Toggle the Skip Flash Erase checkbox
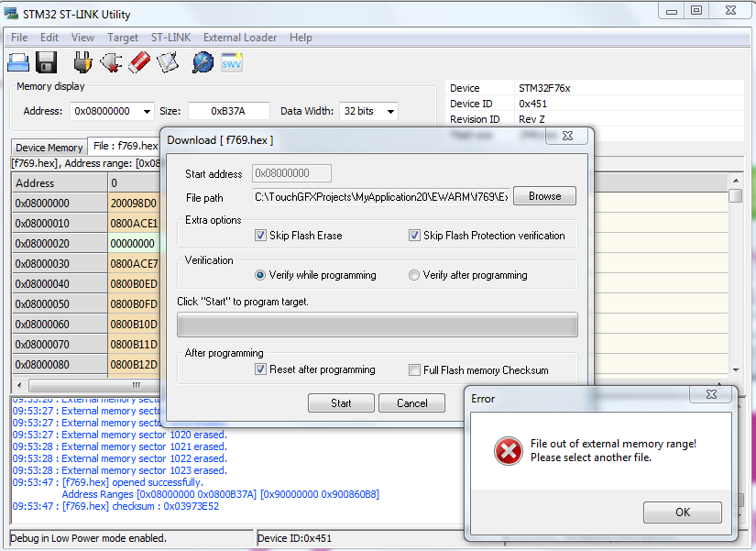Screen dimensions: 756x551 coord(260,236)
